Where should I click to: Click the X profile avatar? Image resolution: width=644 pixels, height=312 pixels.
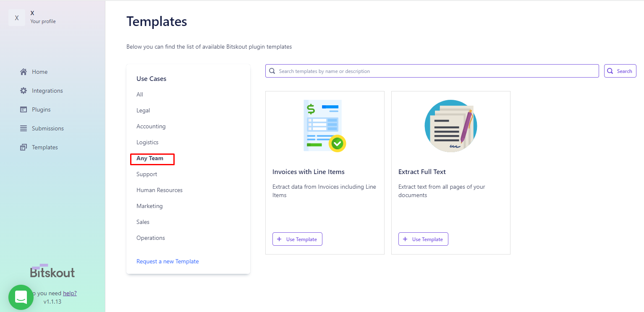[17, 18]
